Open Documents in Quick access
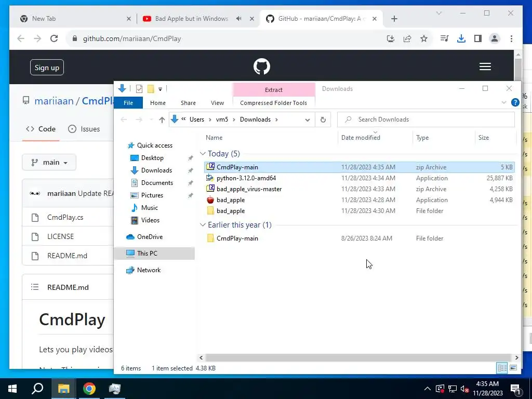 click(x=157, y=183)
